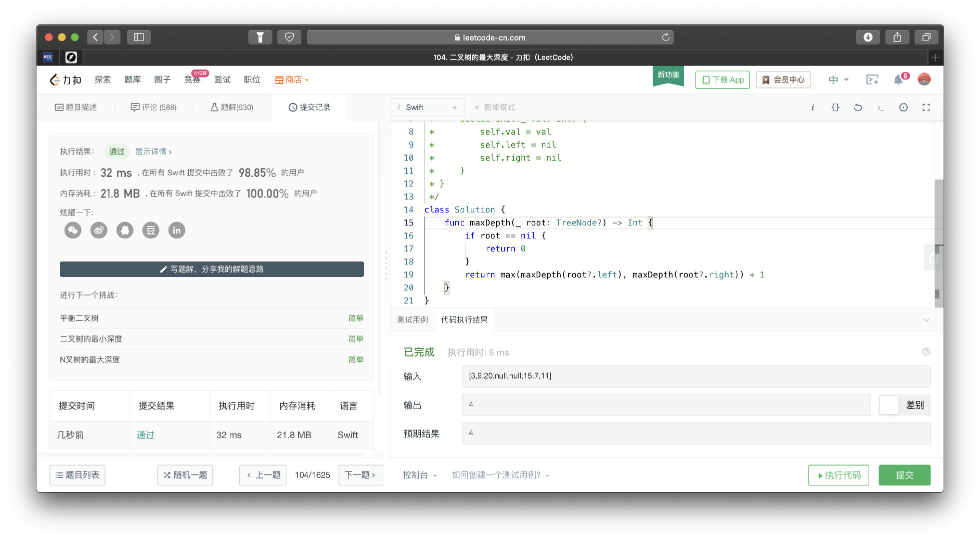Expand the 控制台 console toggle
Viewport: 980px width, 540px height.
[x=420, y=475]
